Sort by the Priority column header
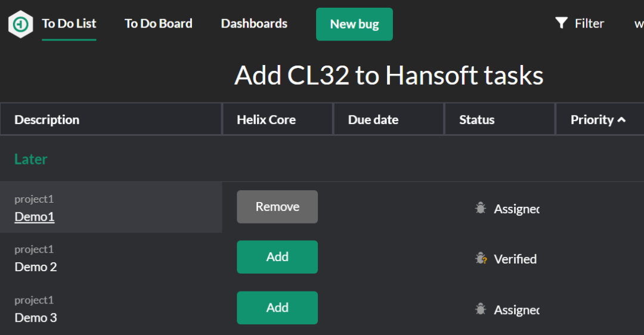This screenshot has width=644, height=335. [592, 120]
